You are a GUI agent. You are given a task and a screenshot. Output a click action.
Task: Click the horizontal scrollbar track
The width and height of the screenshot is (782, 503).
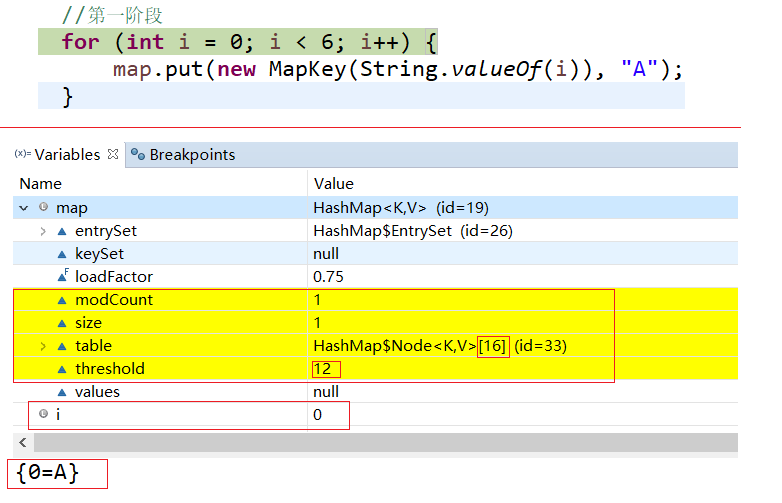[386, 442]
